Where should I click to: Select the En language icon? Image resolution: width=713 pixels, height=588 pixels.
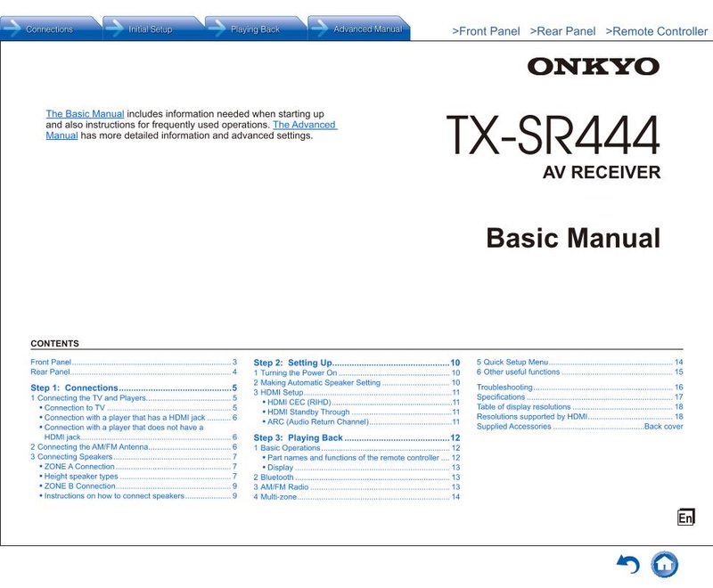click(x=685, y=517)
